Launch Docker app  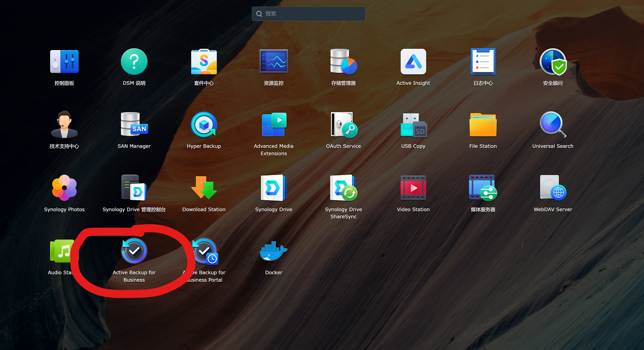[x=274, y=251]
